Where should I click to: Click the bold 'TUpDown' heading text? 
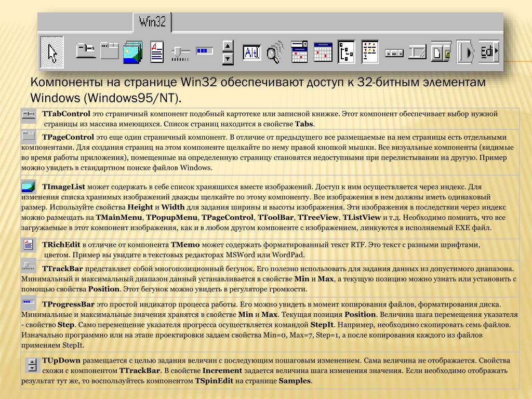tap(61, 361)
